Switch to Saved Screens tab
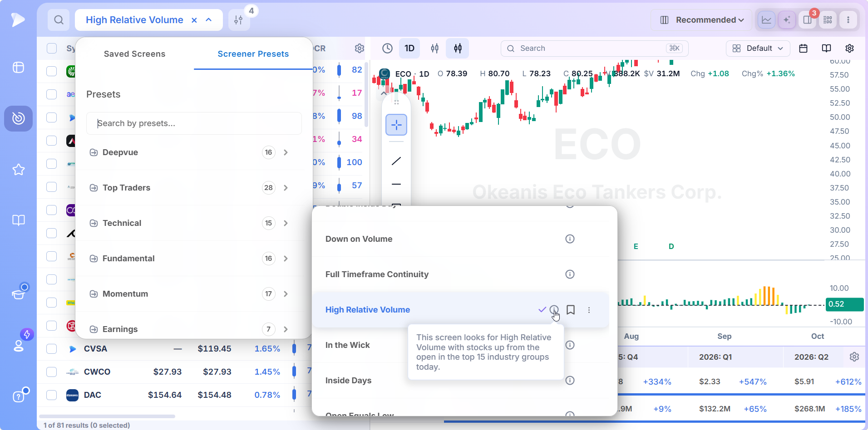 pyautogui.click(x=134, y=54)
